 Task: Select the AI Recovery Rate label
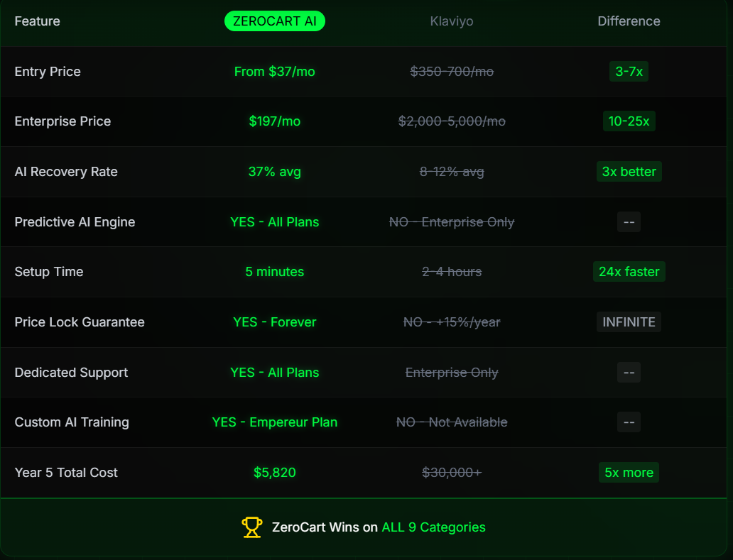[x=66, y=172]
